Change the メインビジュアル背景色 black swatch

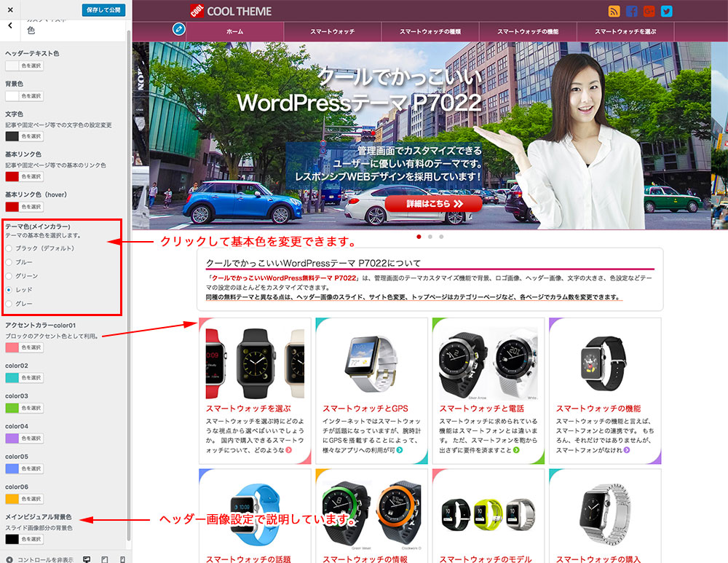[12, 539]
